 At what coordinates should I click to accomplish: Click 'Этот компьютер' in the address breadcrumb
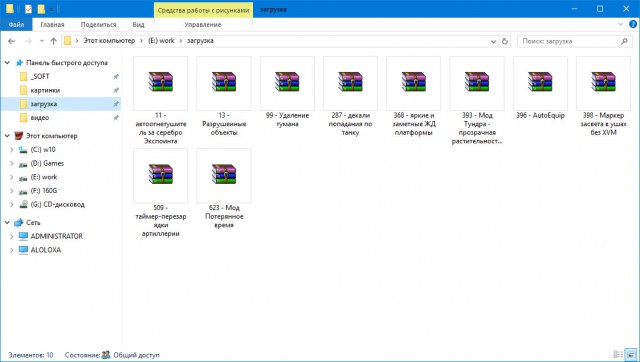(x=109, y=41)
